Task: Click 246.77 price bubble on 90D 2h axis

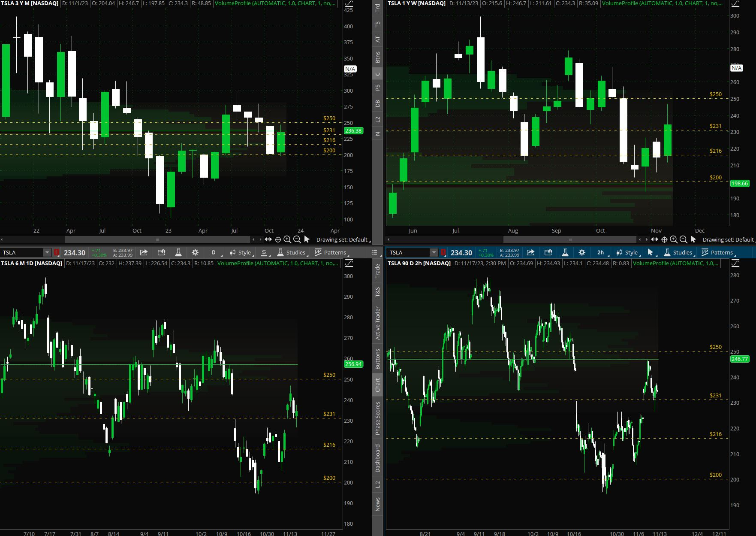Action: pos(740,359)
